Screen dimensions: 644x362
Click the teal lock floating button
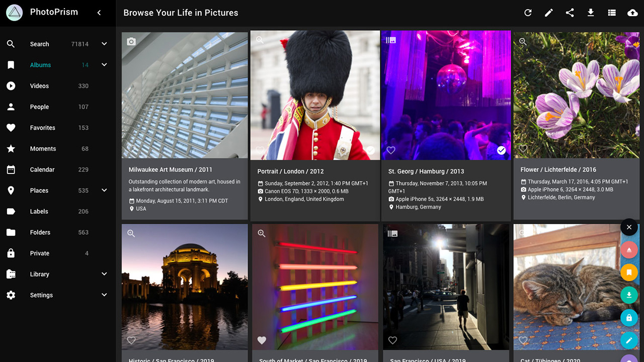pos(629,318)
